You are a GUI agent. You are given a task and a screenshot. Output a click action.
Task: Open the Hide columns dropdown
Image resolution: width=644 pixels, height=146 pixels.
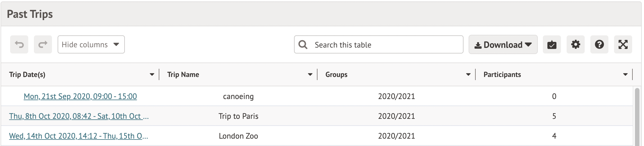[91, 44]
